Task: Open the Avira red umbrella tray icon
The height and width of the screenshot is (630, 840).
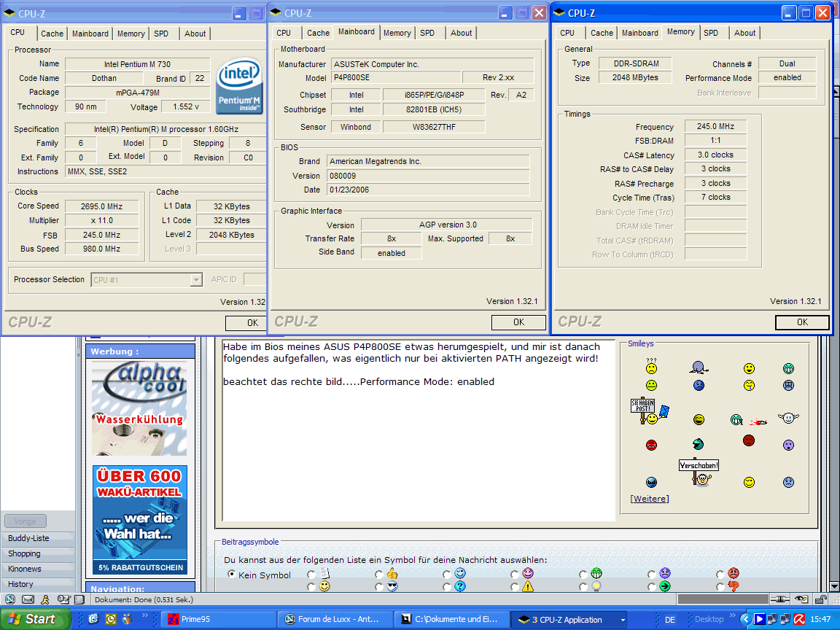Action: (x=798, y=619)
